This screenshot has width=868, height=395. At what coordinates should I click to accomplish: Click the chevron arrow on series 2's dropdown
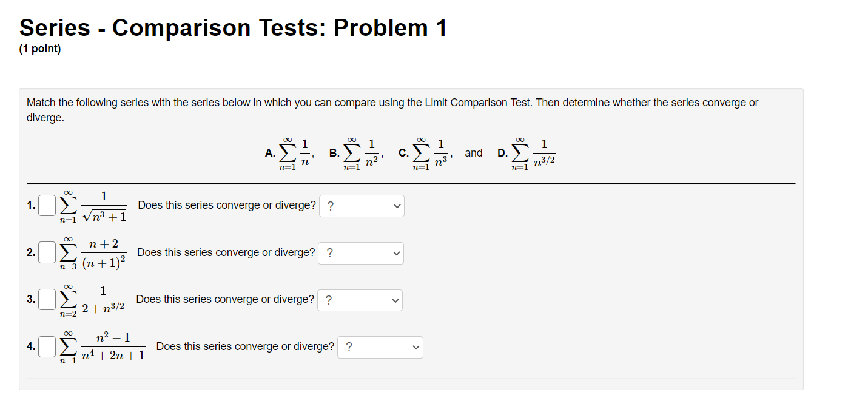396,253
